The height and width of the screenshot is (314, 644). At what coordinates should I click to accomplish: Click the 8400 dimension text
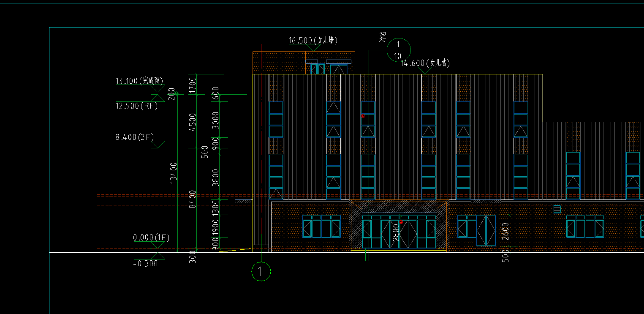193,199
